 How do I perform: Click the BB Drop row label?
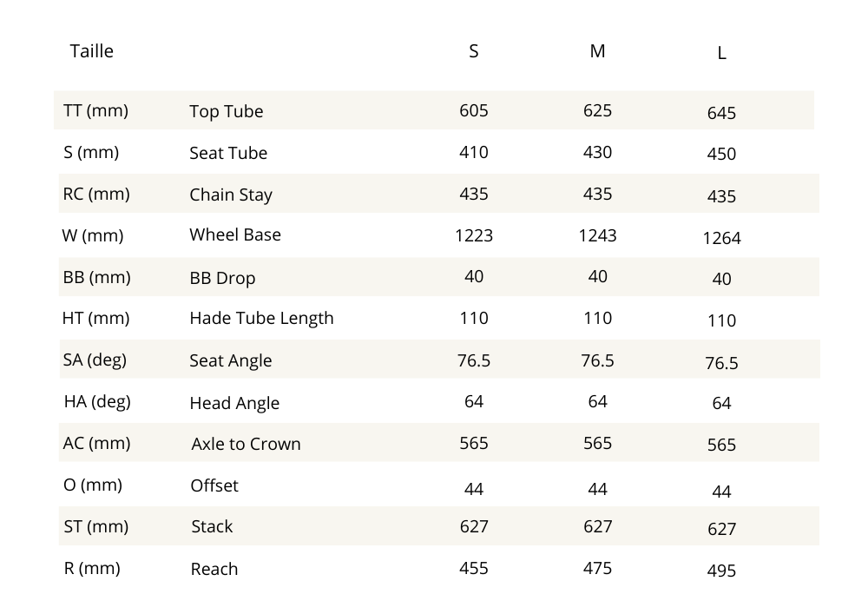(222, 279)
